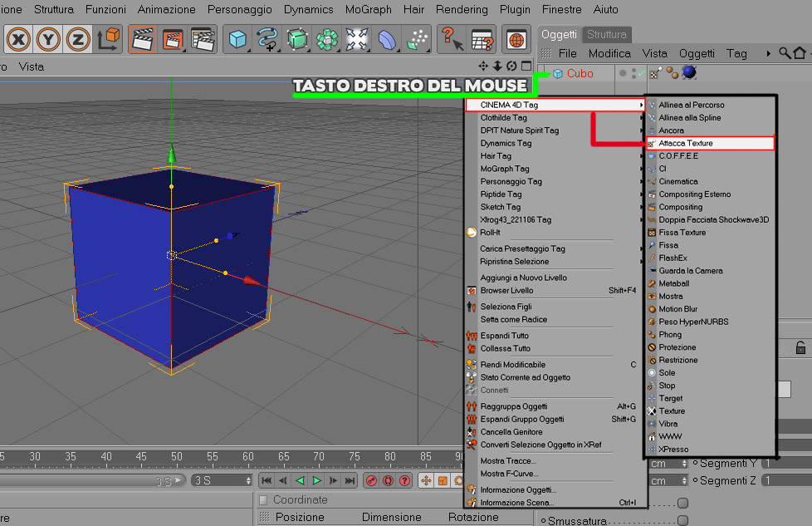Click the 50 mark on timeline ruler
The width and height of the screenshot is (812, 526).
(176, 456)
